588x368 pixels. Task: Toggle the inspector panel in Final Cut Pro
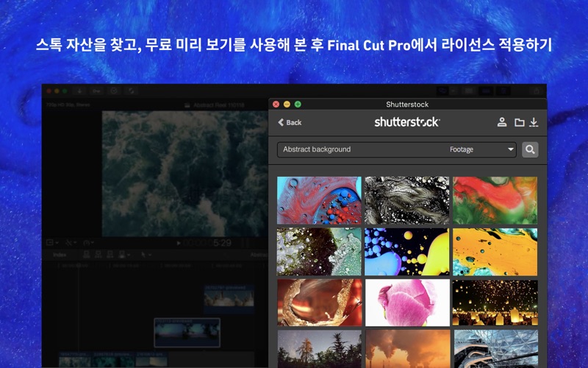tap(503, 91)
